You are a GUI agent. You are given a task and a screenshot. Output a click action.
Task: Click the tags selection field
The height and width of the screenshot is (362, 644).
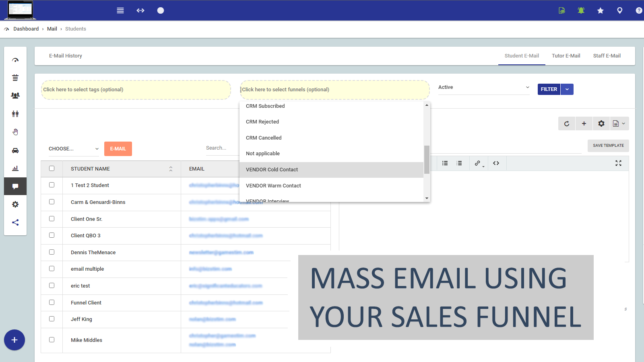click(136, 90)
